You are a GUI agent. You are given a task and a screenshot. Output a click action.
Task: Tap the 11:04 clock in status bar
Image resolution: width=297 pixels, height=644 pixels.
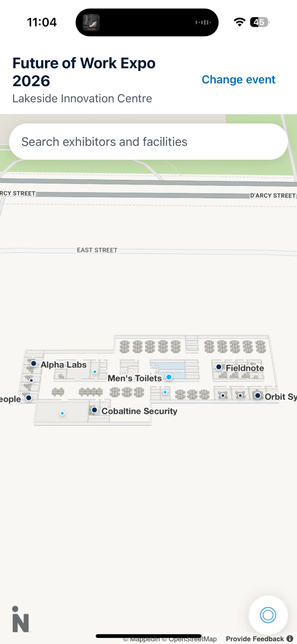pyautogui.click(x=42, y=22)
